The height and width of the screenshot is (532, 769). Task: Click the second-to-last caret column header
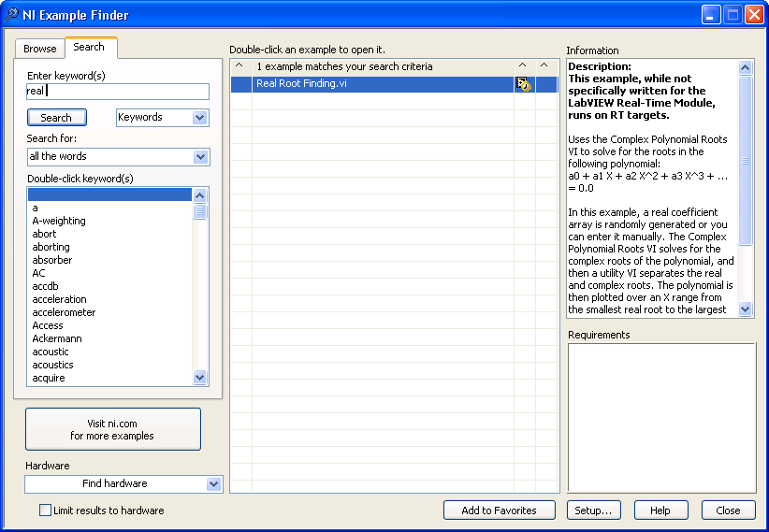pos(524,66)
